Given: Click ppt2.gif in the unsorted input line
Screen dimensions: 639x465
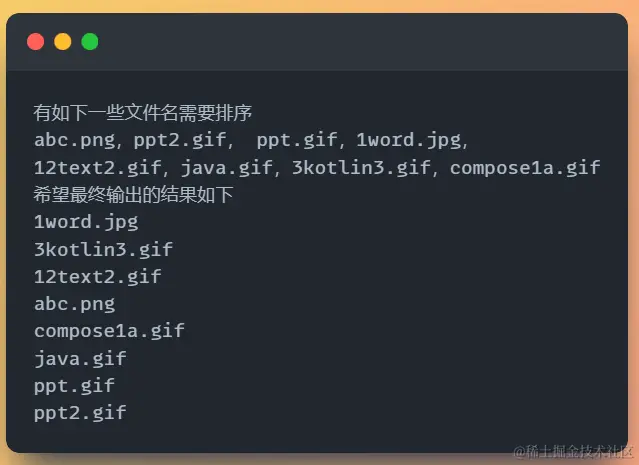Looking at the screenshot, I should [180, 140].
